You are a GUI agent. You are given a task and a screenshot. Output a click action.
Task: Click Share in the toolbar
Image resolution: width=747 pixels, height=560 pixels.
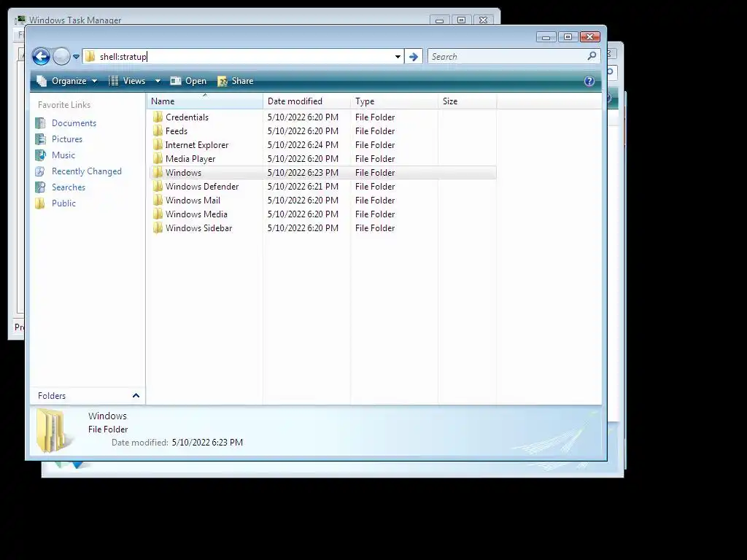click(x=236, y=81)
